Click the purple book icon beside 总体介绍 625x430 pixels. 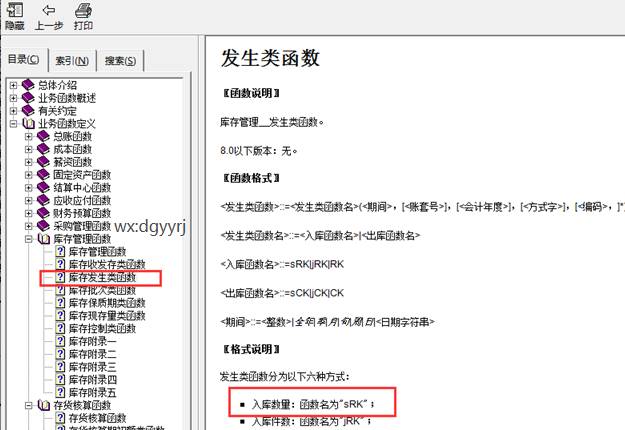click(x=28, y=85)
